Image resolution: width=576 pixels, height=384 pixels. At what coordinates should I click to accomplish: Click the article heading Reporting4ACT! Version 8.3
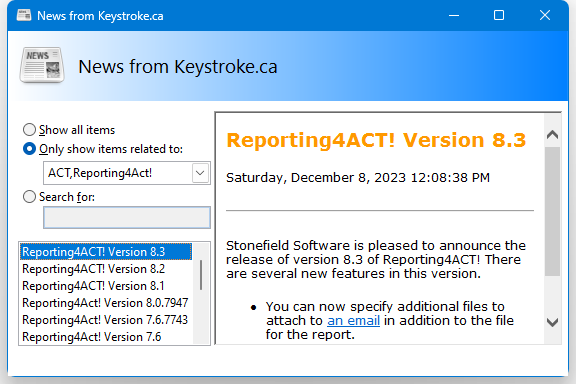[377, 140]
